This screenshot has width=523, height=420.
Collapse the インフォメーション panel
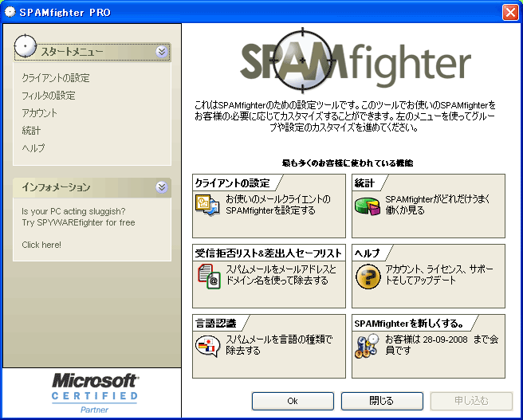tap(162, 187)
